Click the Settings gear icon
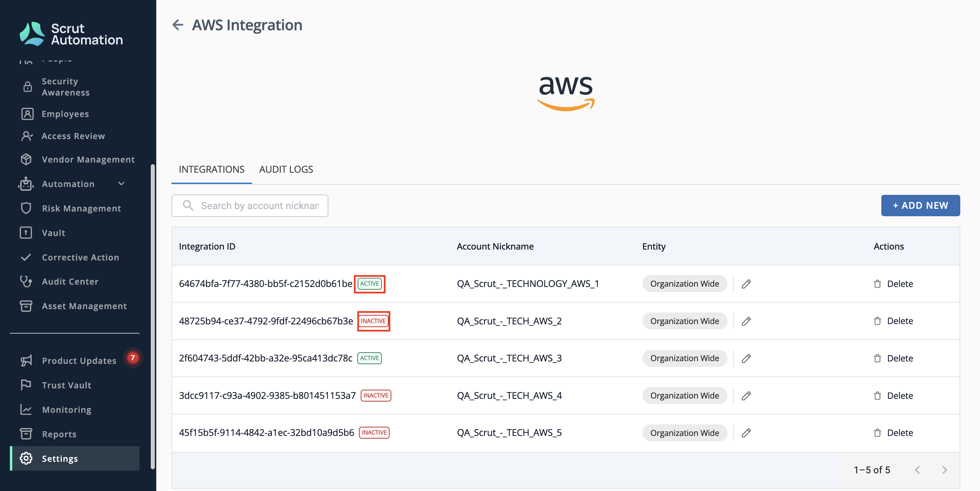Screen dimensions: 980x491 (26, 458)
